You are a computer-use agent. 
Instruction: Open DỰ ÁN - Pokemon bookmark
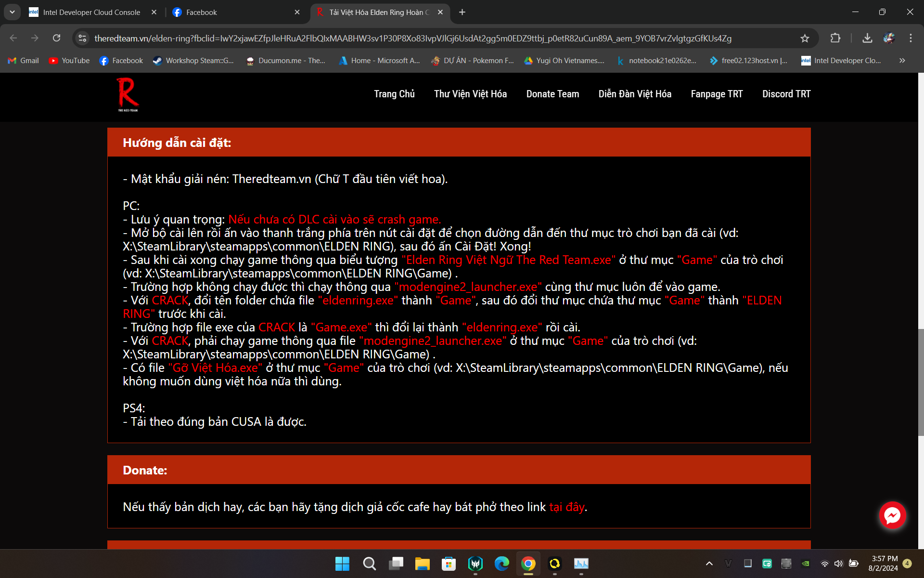click(x=472, y=61)
